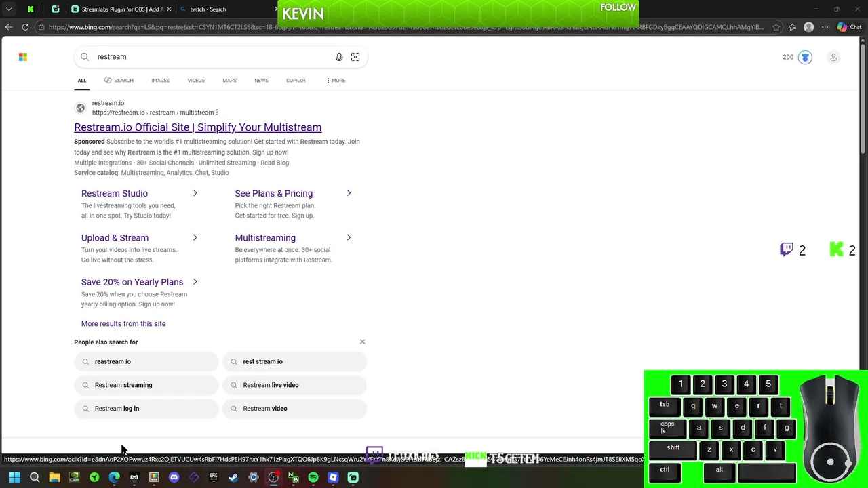
Task: Open Restream.io Official Site link
Action: [x=197, y=127]
